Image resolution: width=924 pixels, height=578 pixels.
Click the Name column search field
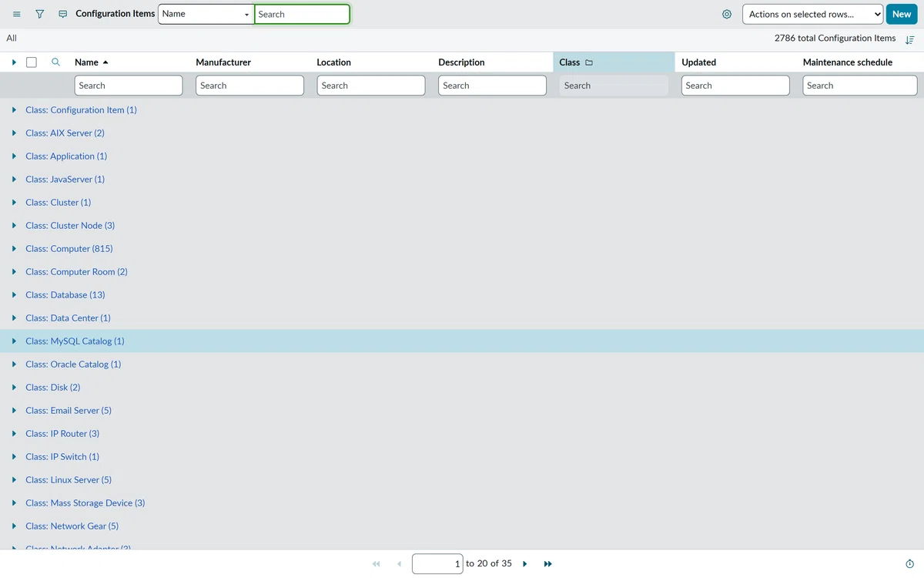[129, 86]
